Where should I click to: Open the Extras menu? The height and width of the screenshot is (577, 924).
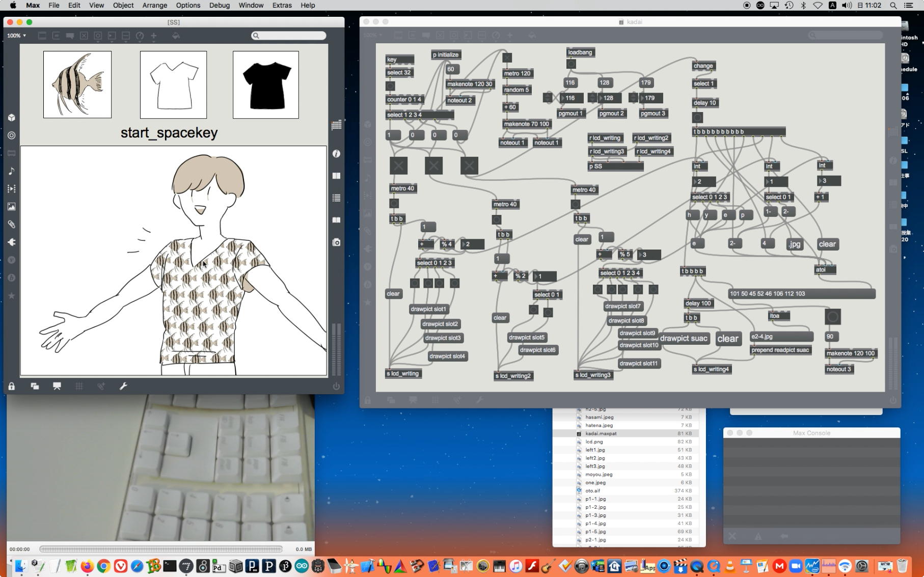[282, 5]
